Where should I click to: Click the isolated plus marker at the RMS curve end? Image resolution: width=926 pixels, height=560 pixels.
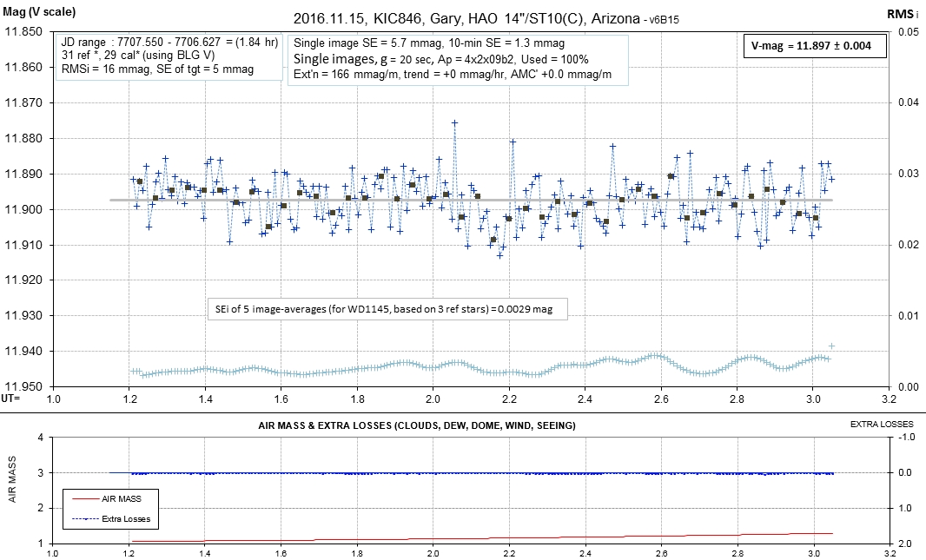point(831,346)
